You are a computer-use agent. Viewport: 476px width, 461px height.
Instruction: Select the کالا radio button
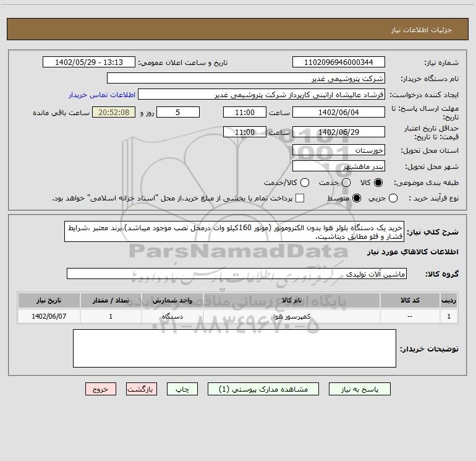(x=379, y=183)
